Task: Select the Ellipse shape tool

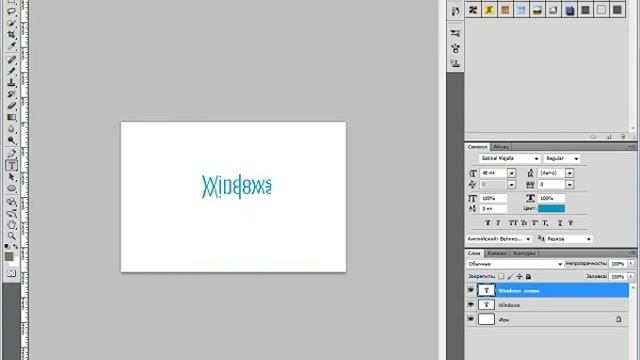Action: [x=12, y=189]
